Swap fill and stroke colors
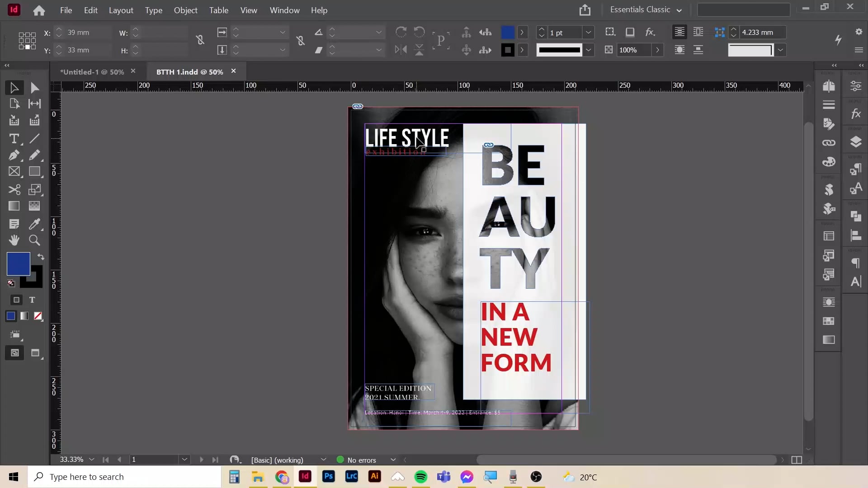The image size is (868, 488). pos(41,257)
